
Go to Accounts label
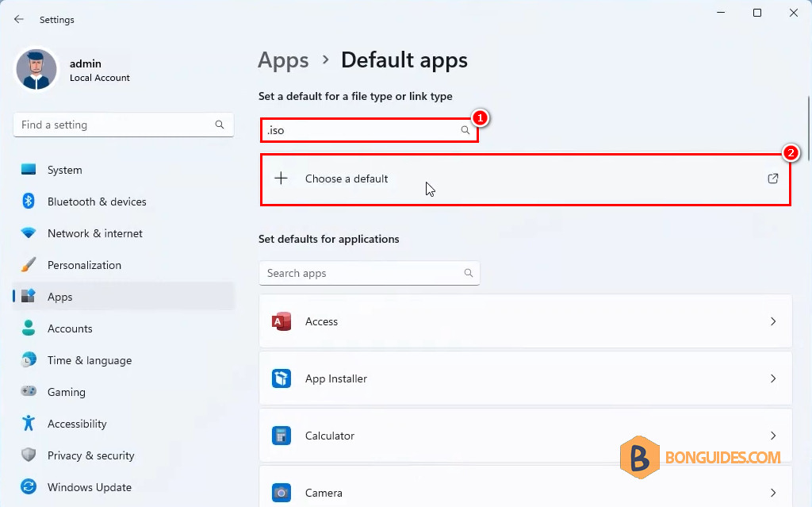[70, 328]
